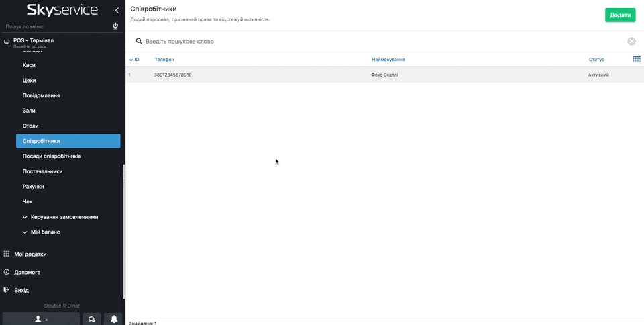Open the notifications bell icon
The height and width of the screenshot is (325, 644).
click(x=114, y=319)
